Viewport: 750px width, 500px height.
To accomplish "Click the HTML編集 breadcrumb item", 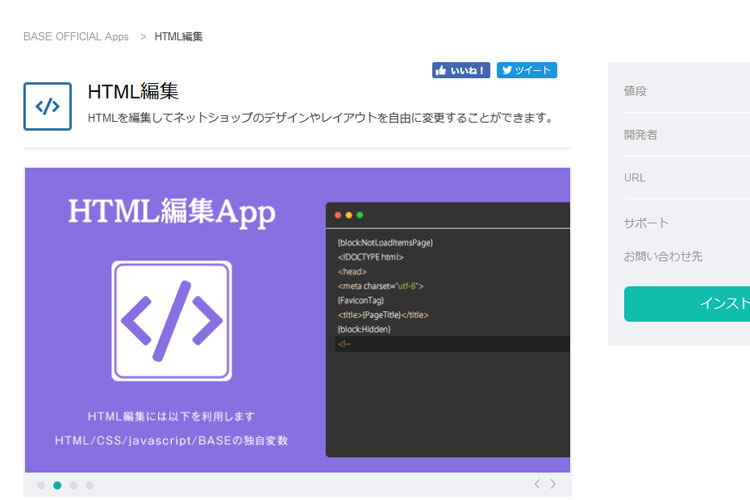I will [x=179, y=37].
